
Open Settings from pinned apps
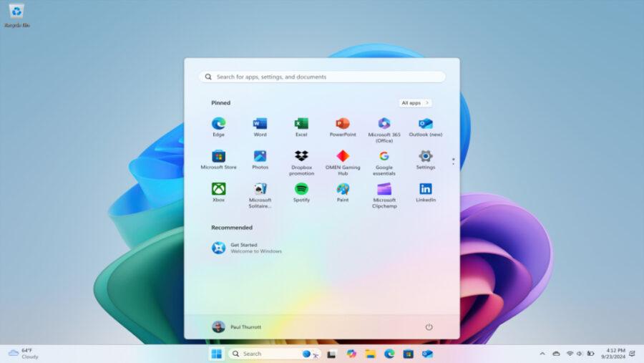pos(426,160)
